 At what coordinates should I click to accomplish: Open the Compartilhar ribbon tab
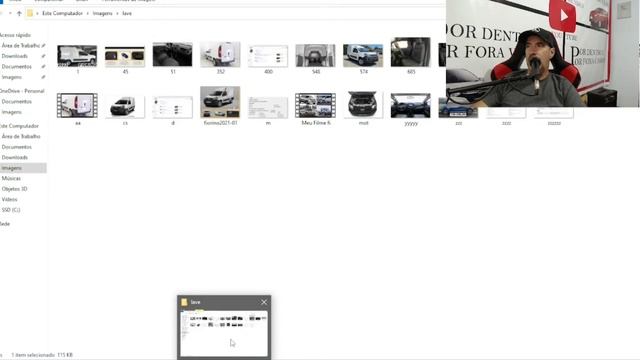[x=48, y=1]
